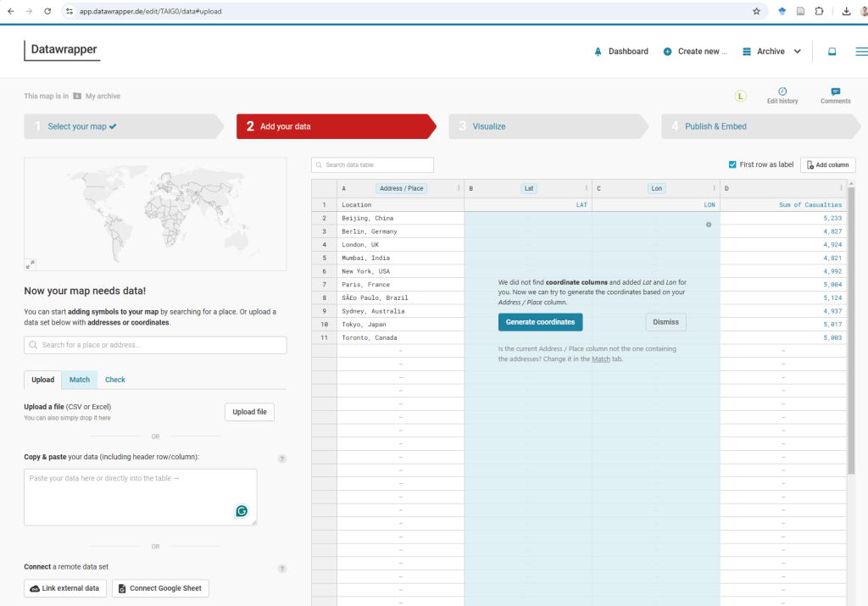Bookmark this page with the star icon

click(x=756, y=12)
